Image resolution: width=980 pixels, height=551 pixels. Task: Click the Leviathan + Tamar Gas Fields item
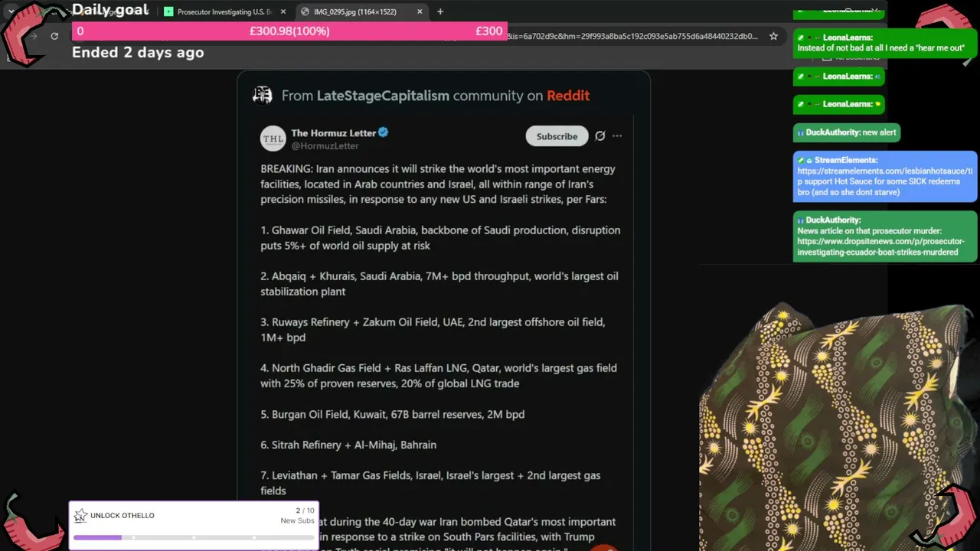point(430,483)
